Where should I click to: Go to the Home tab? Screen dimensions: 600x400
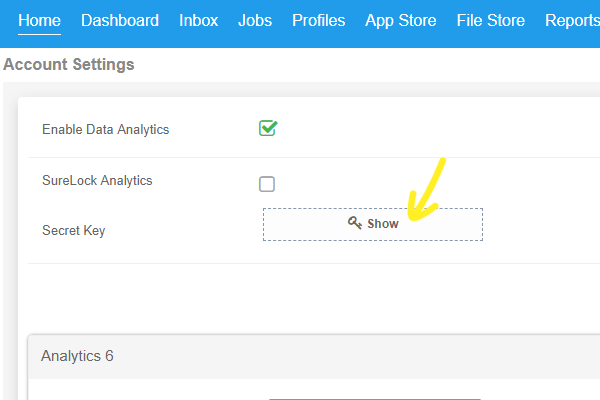[x=39, y=21]
